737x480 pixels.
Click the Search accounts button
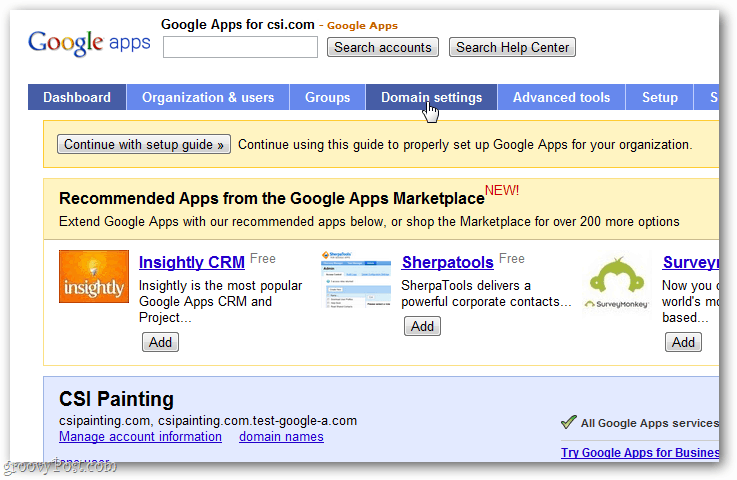click(383, 47)
